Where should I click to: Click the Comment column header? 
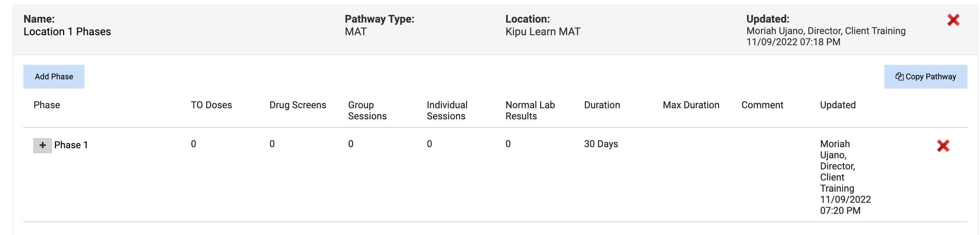click(x=762, y=105)
